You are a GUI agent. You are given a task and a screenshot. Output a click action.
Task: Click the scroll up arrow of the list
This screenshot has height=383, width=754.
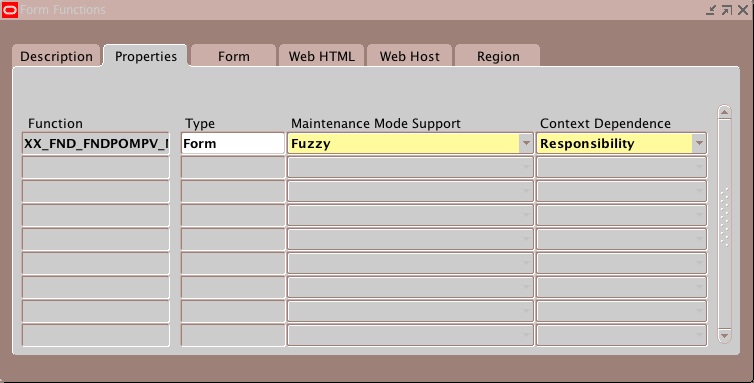coord(725,113)
